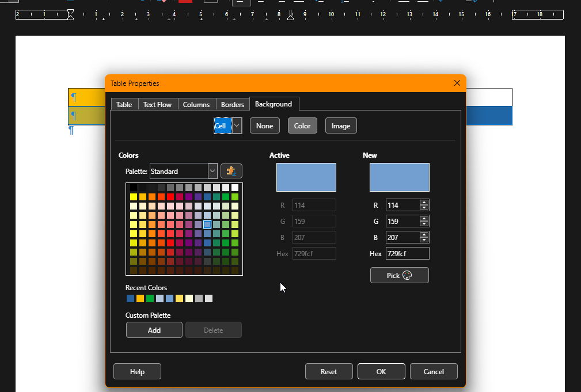This screenshot has width=581, height=392.
Task: Pick the green swatch in Recent Colors
Action: [x=150, y=298]
